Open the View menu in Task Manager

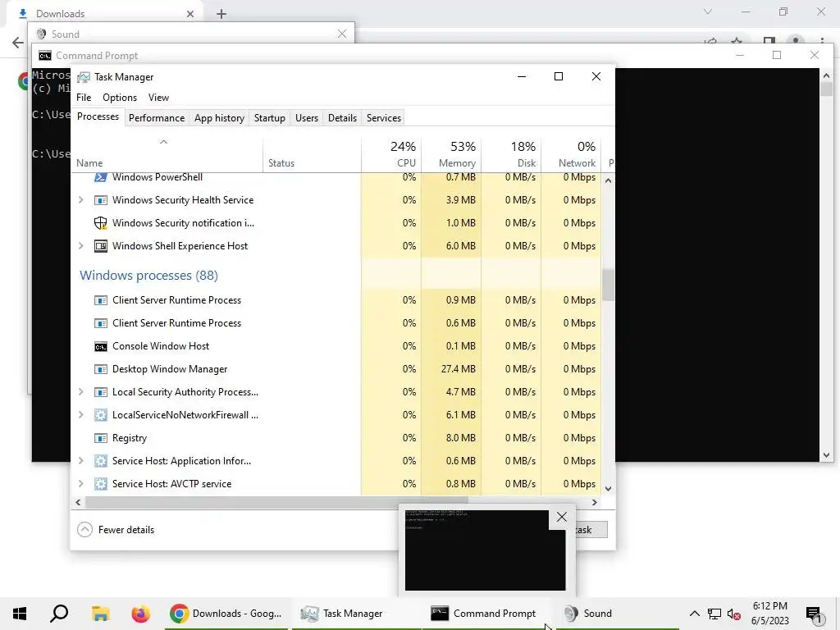158,98
